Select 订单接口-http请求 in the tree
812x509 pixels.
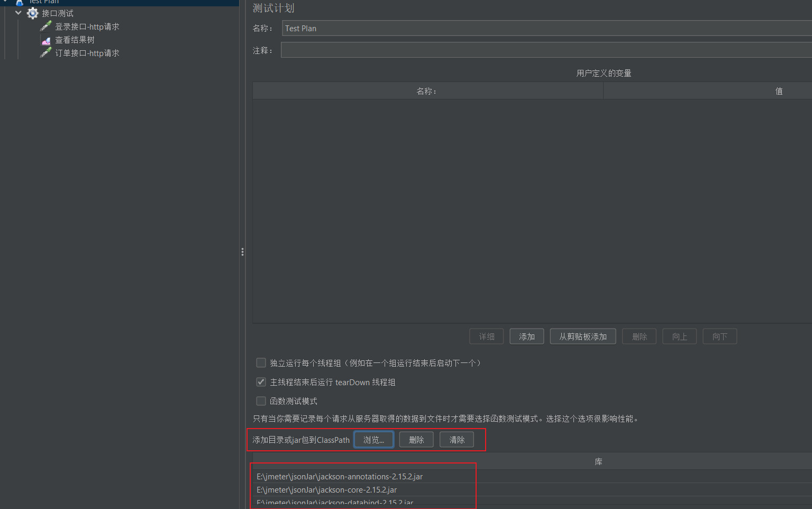87,53
